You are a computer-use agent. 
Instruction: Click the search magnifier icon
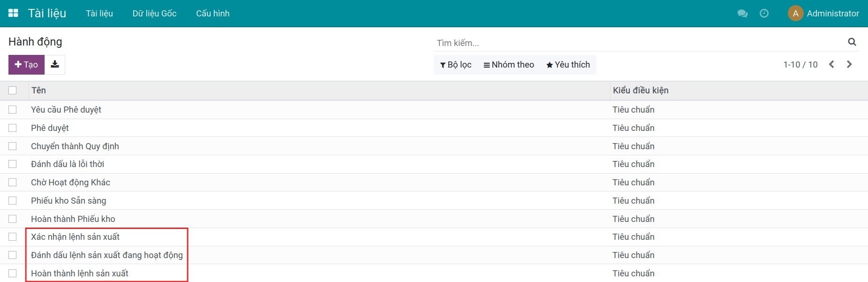tap(852, 42)
